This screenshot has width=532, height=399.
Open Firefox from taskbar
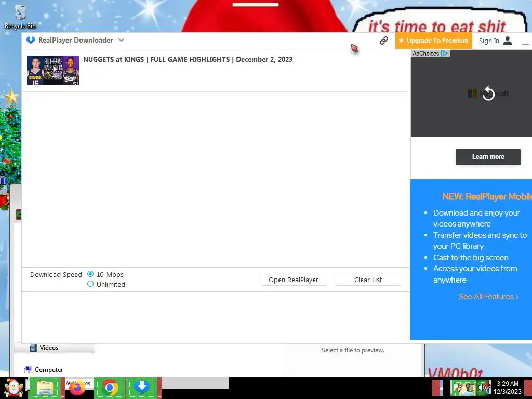point(77,388)
